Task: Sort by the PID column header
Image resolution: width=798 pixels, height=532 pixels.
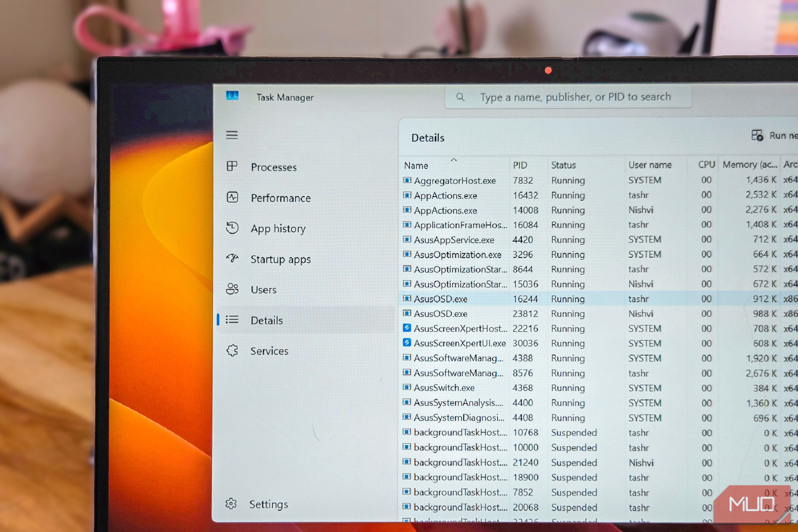Action: (528, 165)
